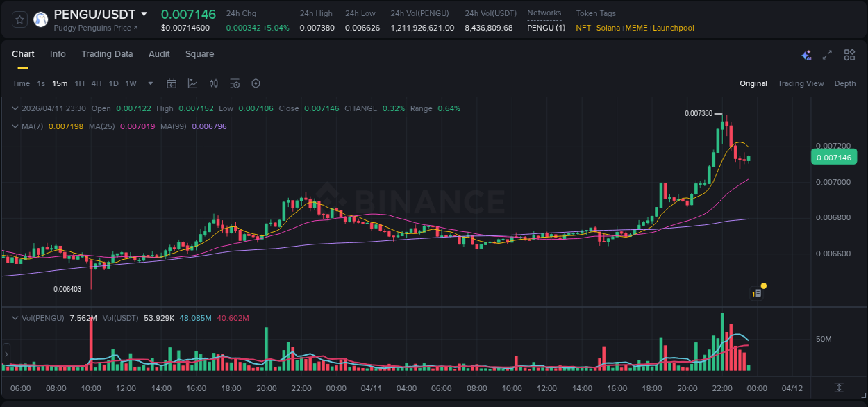Open the Audit tab
Image resolution: width=868 pixels, height=407 pixels.
(x=159, y=54)
